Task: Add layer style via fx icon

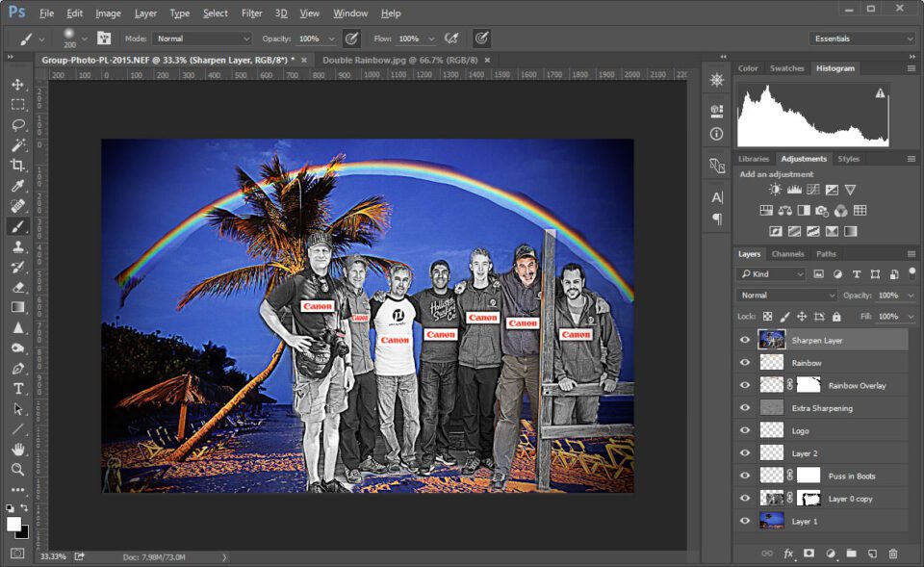Action: (x=788, y=554)
